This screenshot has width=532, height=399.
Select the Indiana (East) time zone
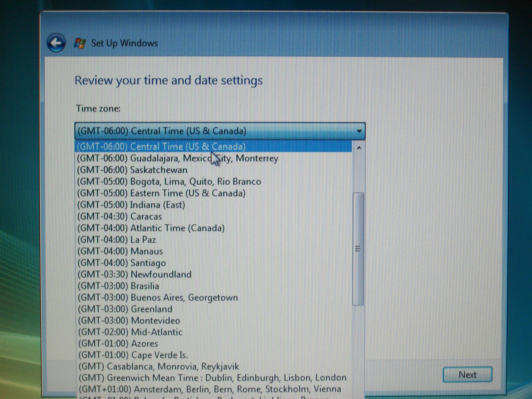point(214,205)
